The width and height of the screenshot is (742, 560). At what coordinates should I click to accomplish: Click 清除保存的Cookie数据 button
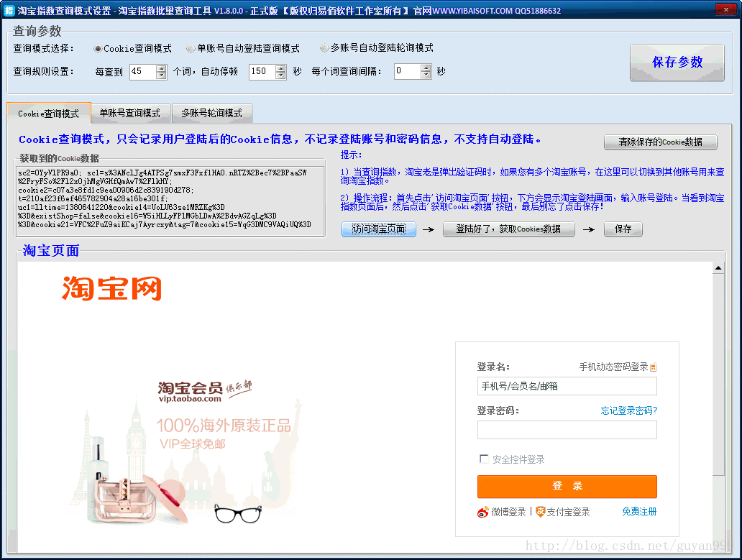coord(660,142)
